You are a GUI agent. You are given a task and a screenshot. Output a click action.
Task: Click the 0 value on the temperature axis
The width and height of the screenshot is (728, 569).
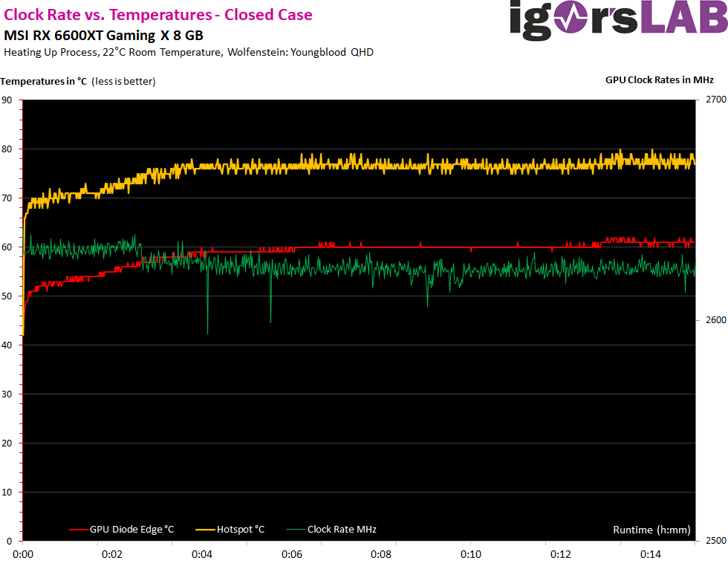[x=9, y=542]
